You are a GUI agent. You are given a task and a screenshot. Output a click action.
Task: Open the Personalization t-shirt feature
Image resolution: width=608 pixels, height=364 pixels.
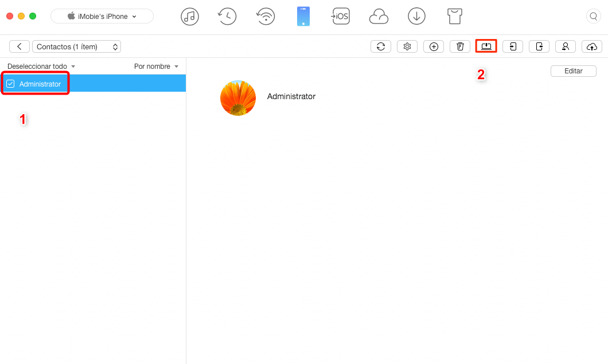(454, 16)
